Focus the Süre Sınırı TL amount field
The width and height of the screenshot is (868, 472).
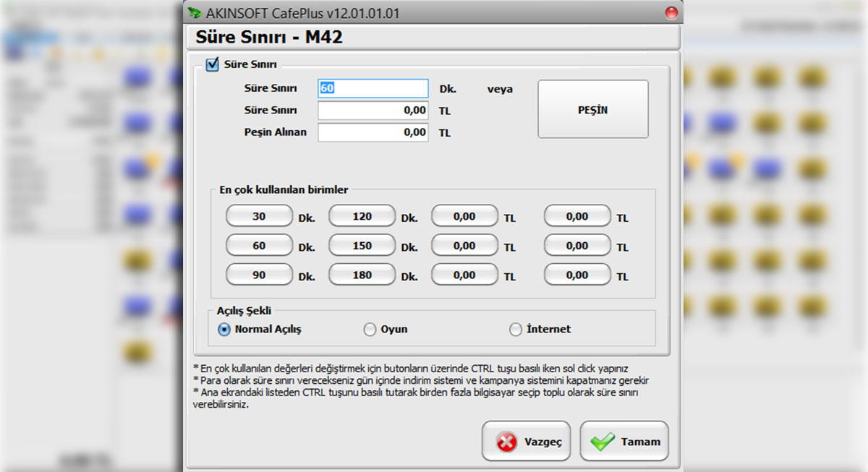click(373, 111)
